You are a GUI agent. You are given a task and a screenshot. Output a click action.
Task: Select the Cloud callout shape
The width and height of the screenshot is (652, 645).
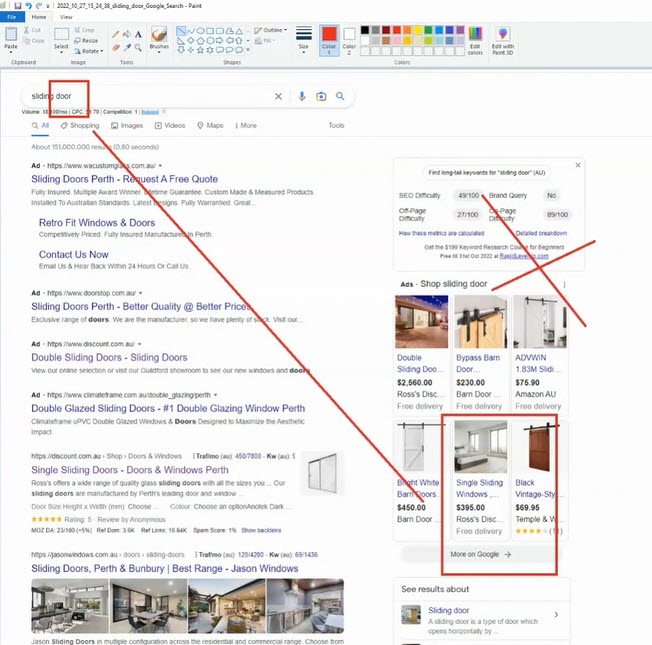(x=239, y=50)
